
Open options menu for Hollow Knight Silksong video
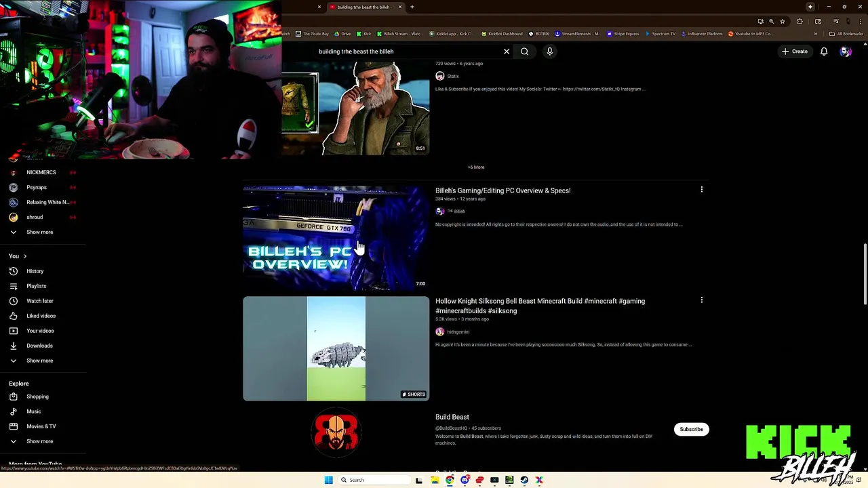[x=702, y=300]
